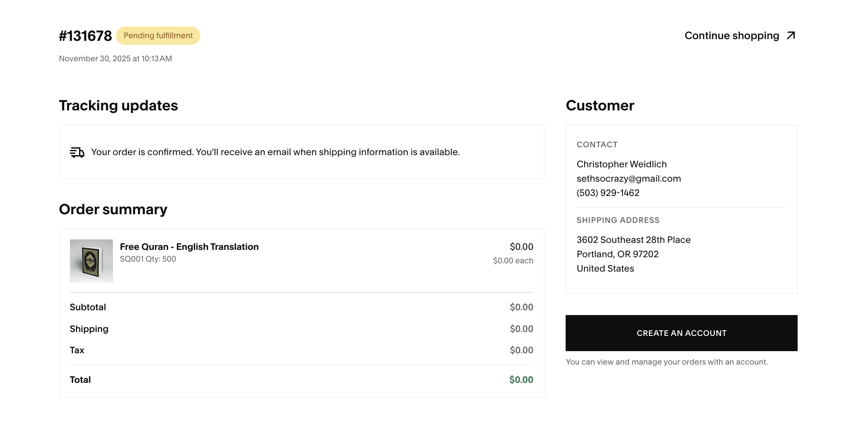This screenshot has width=868, height=425.
Task: Click the SQ001 Qty: 500 text
Action: point(148,259)
